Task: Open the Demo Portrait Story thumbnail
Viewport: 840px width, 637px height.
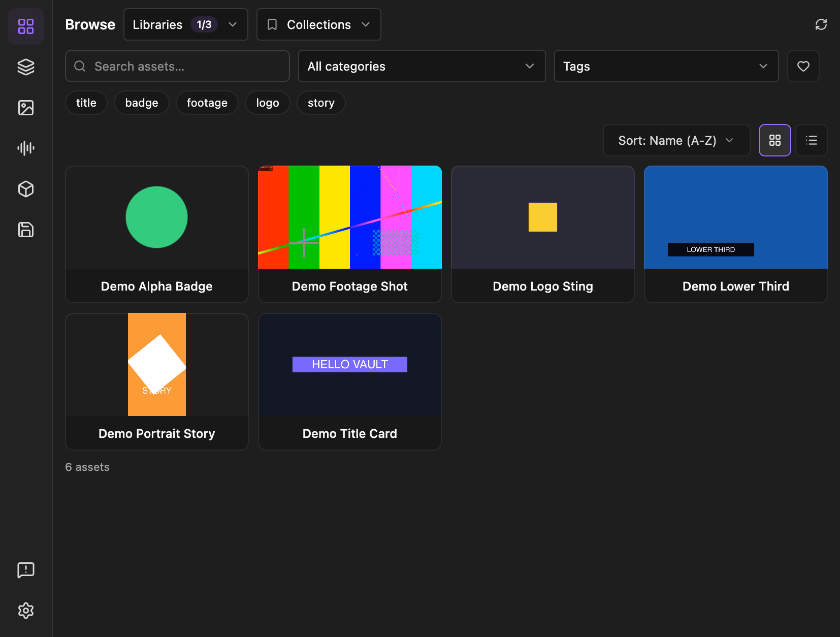Action: 157,365
